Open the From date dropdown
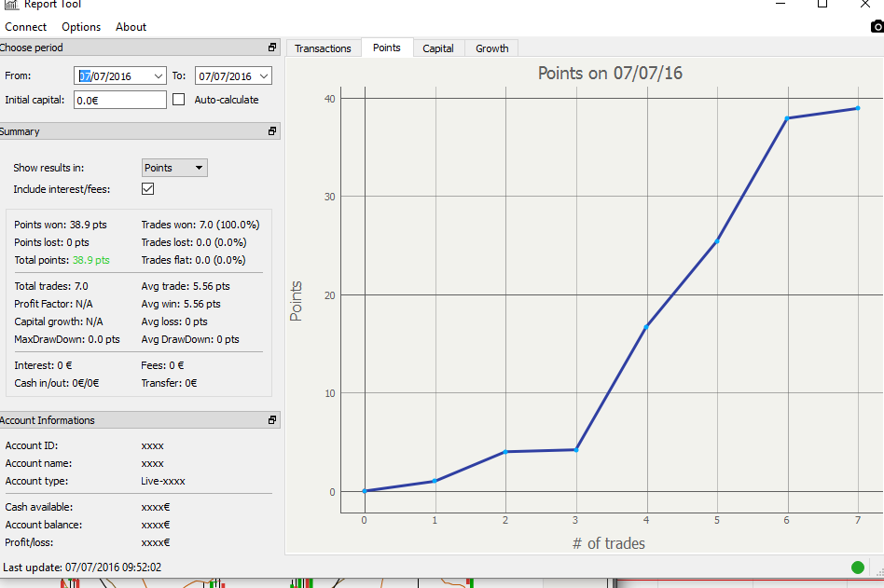 point(159,76)
